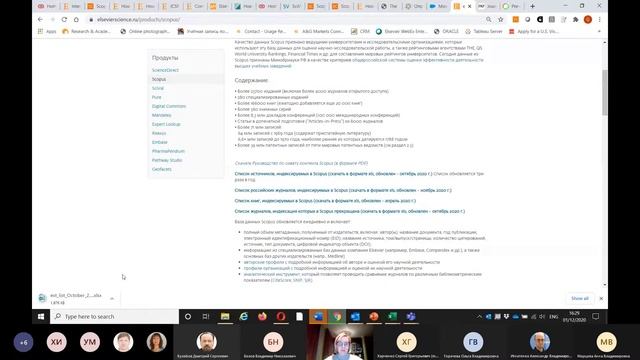
Task: Download Russian journals indexed in Scopus list
Action: (x=343, y=190)
